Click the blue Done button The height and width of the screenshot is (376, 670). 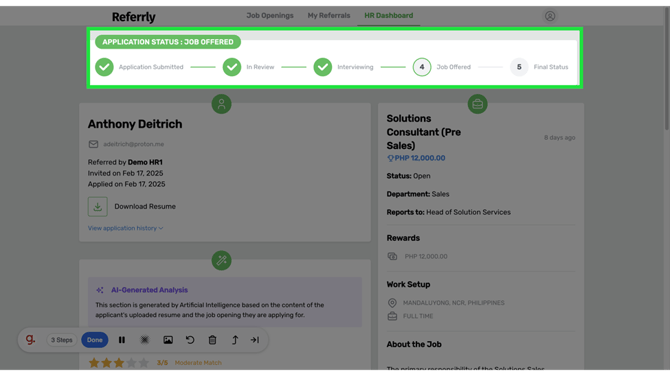click(94, 340)
